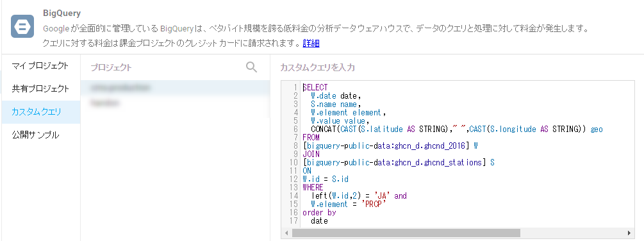Click the BigQuery title text
Image resolution: width=644 pixels, height=241 pixels.
62,13
